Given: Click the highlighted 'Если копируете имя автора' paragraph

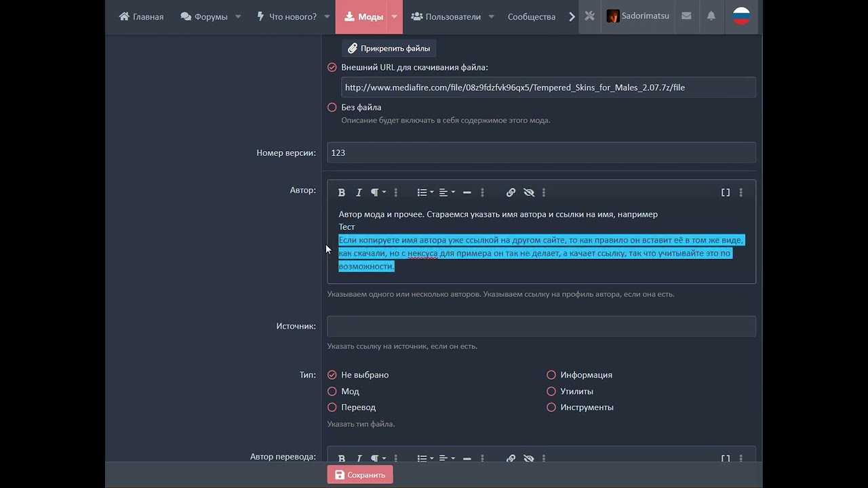Looking at the screenshot, I should pos(541,253).
